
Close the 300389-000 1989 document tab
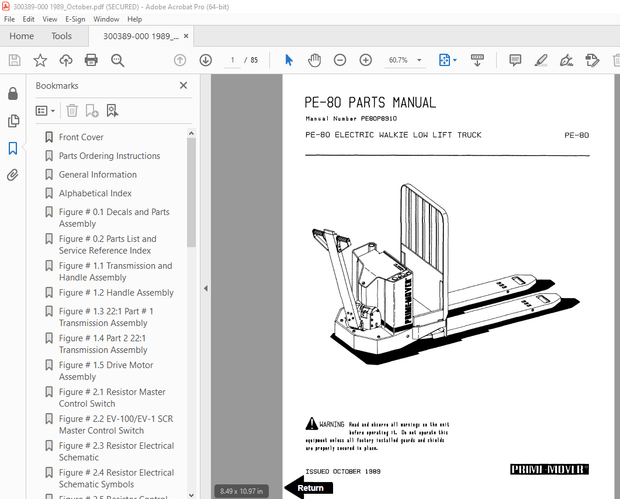186,36
